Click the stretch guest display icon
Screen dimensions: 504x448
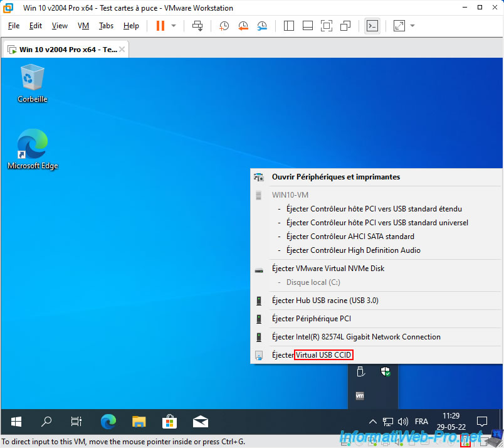click(399, 26)
